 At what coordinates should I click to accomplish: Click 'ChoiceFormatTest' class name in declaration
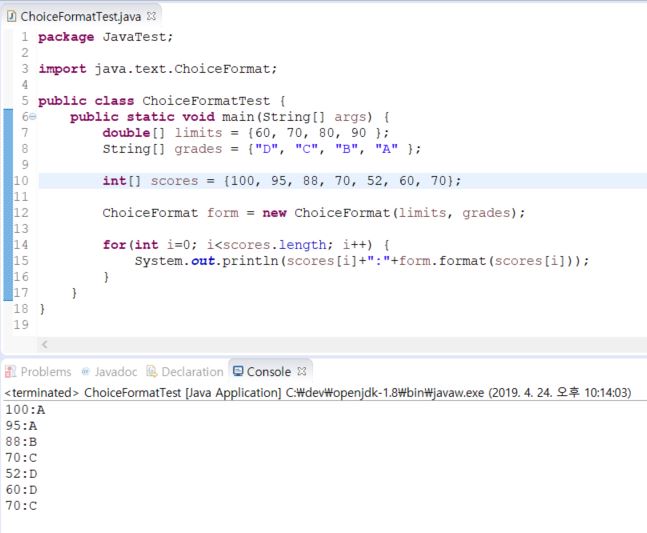206,101
